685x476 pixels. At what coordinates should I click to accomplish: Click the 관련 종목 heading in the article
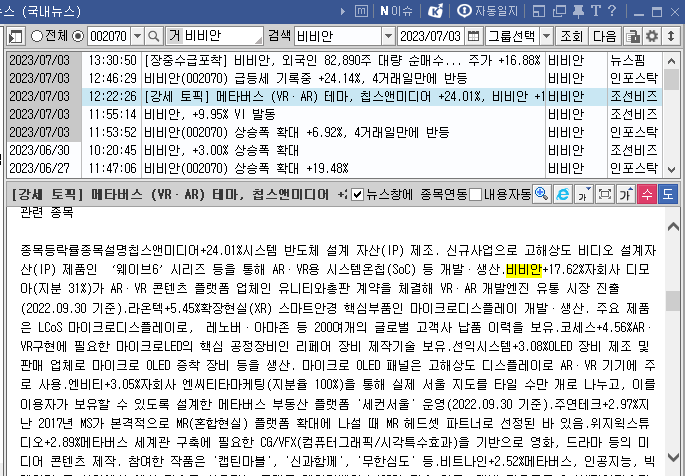pos(46,213)
